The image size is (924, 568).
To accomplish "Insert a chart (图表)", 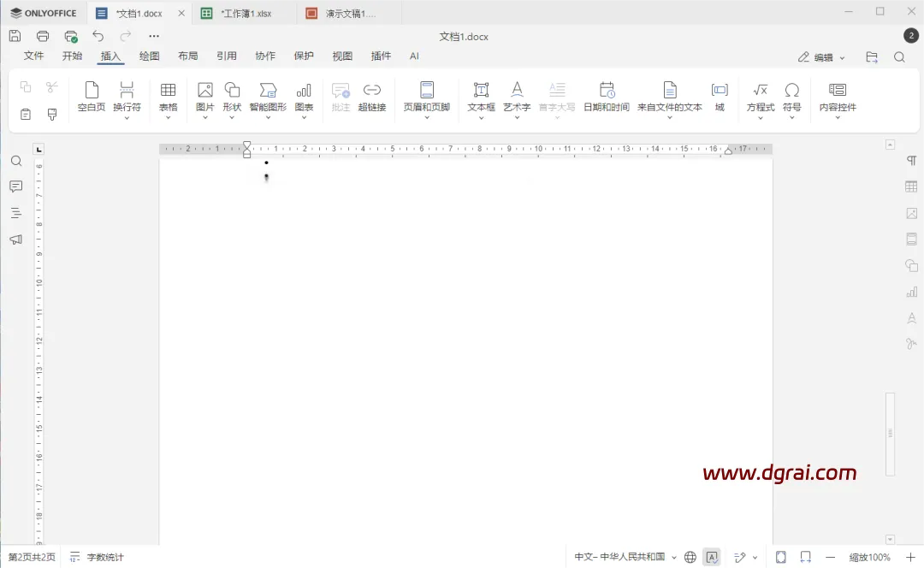I will 304,100.
